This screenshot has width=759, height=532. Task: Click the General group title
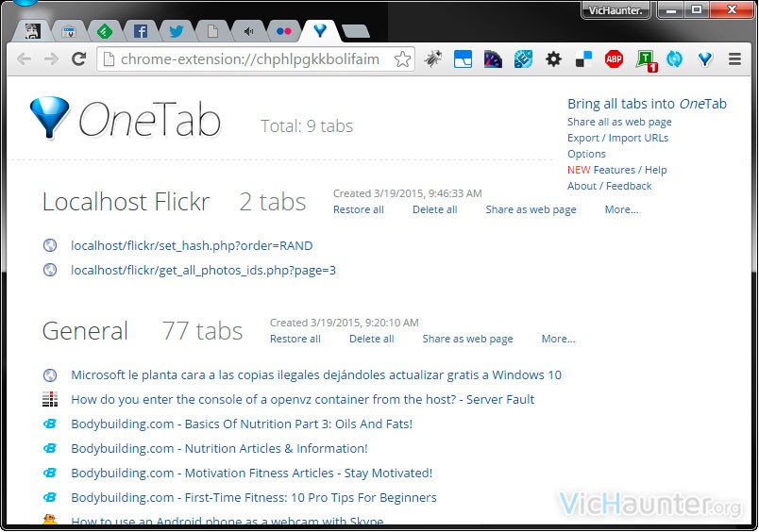coord(85,331)
